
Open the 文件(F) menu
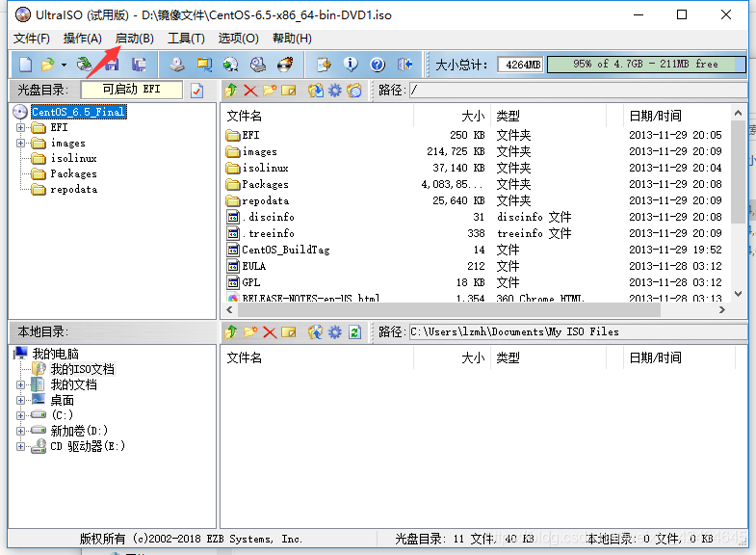click(x=32, y=39)
